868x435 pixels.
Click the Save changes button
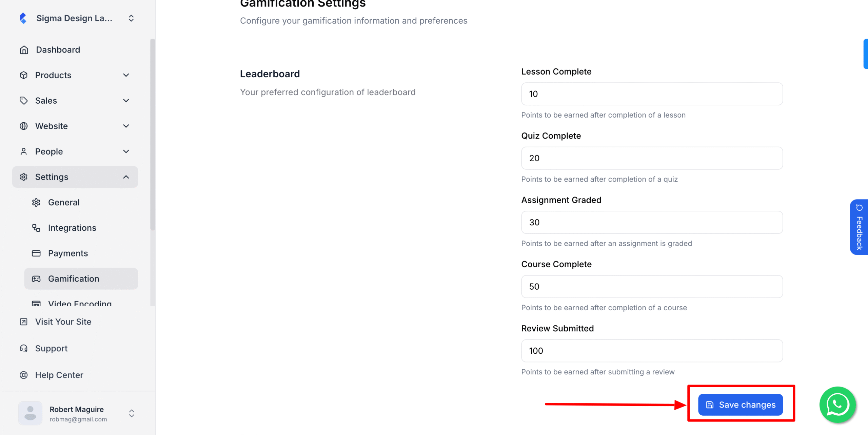tap(740, 405)
